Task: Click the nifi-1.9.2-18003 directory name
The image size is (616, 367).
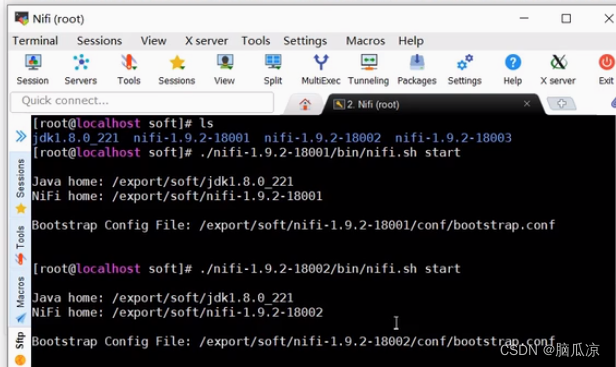Action: [x=453, y=138]
